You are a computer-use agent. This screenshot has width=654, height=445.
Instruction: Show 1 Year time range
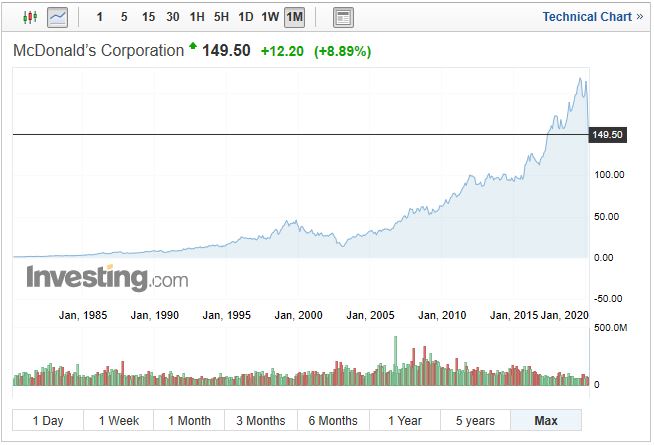(x=405, y=420)
